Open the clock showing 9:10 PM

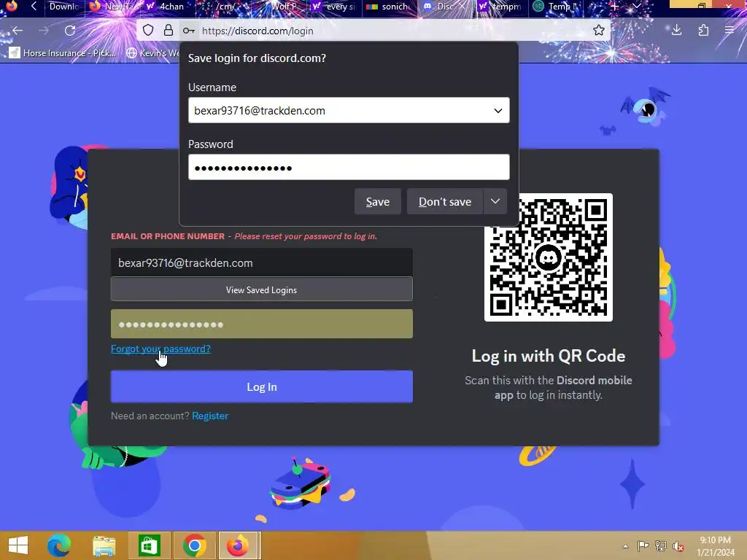point(715,546)
